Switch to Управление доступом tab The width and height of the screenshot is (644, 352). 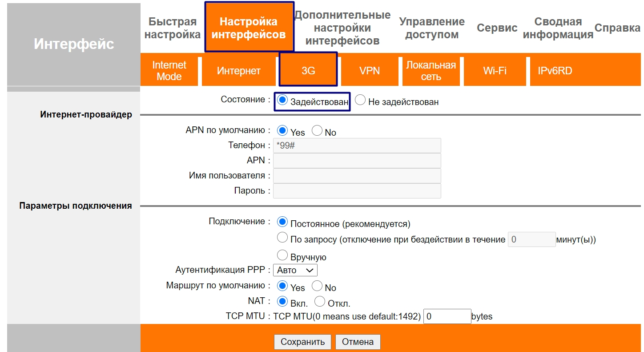pos(432,28)
